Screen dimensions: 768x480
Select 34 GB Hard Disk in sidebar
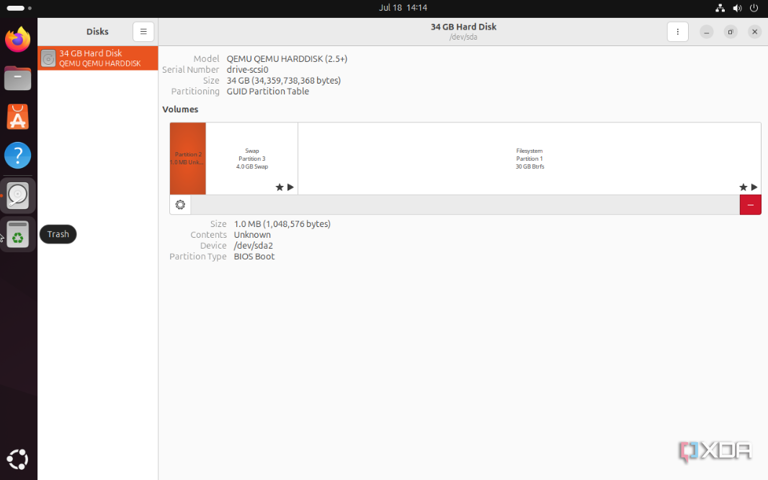click(98, 58)
